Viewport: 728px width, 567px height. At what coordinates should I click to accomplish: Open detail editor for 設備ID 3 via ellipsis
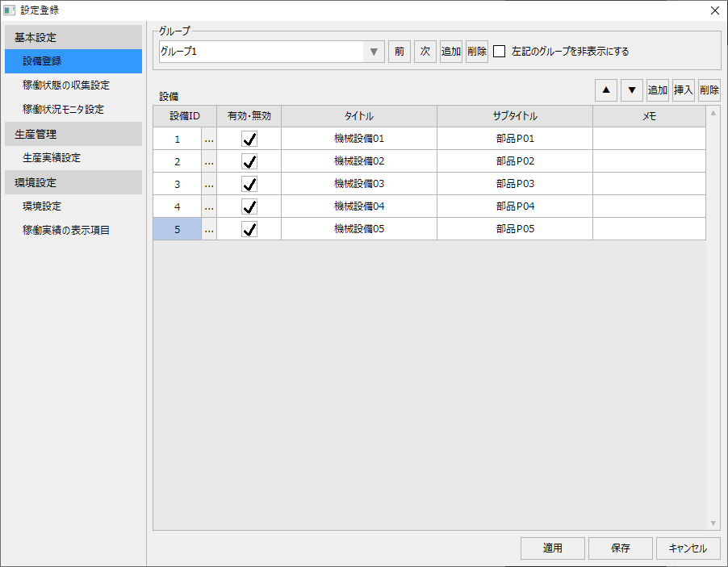pos(208,183)
